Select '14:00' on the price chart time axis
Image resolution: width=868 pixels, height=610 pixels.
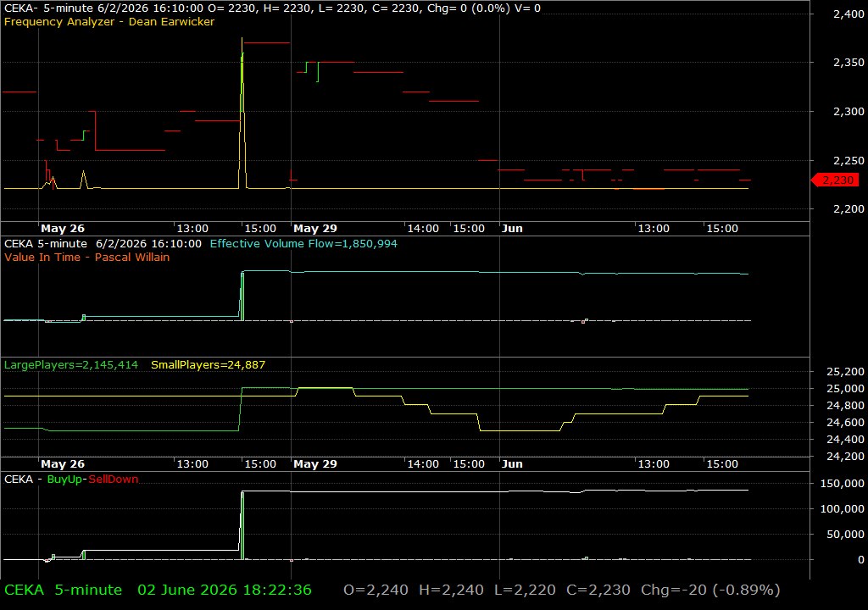coord(424,229)
